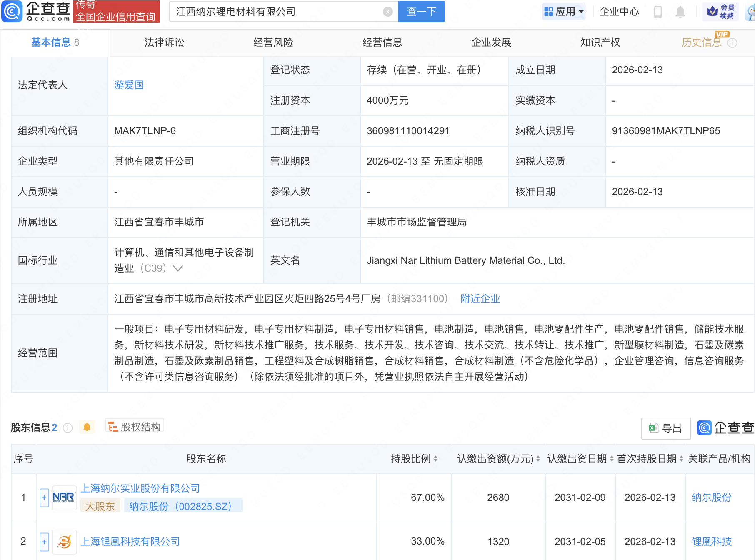Expand the 上海锂凰科技有限公司 shareholder row
Viewport: 755px width, 560px height.
point(44,542)
